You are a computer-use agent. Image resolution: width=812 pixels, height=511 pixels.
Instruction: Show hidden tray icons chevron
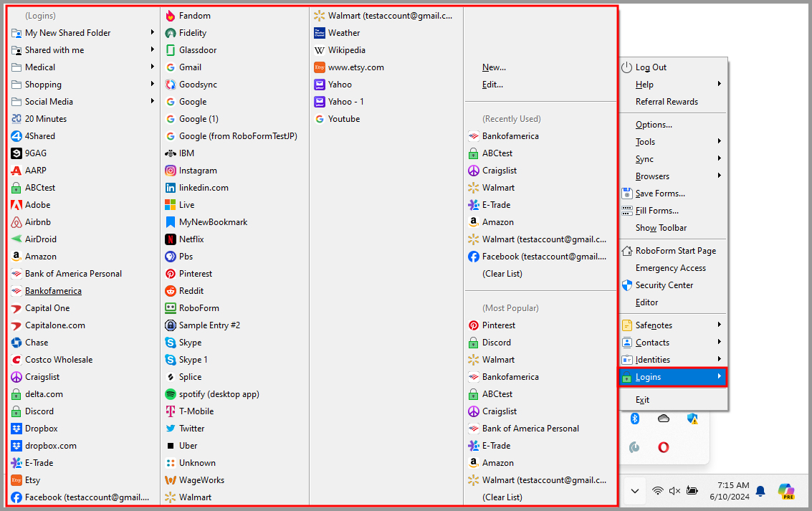635,491
